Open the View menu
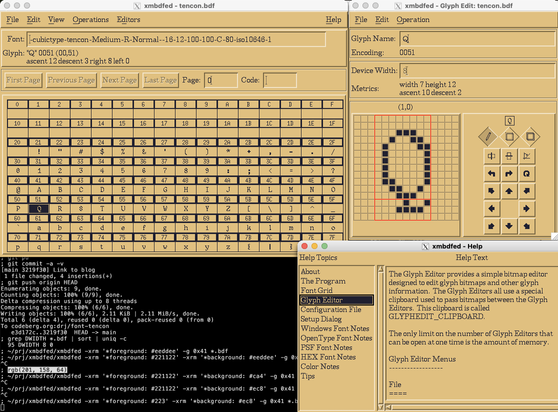 [56, 20]
